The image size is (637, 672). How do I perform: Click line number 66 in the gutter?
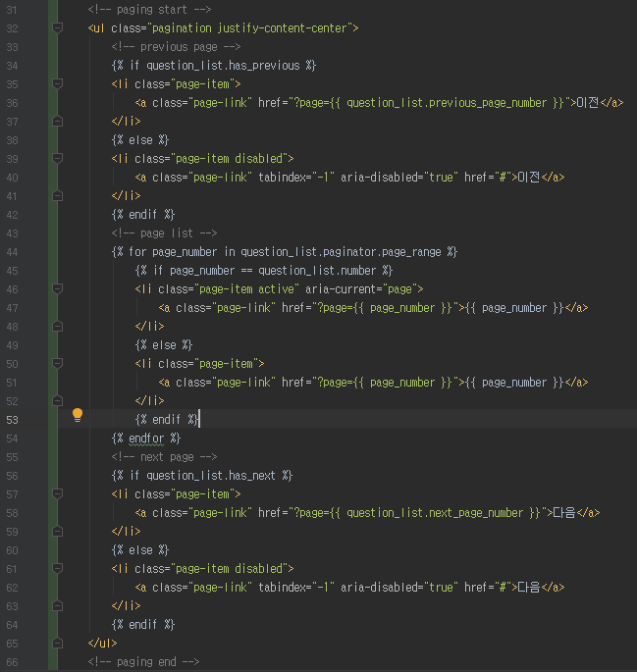(12, 662)
